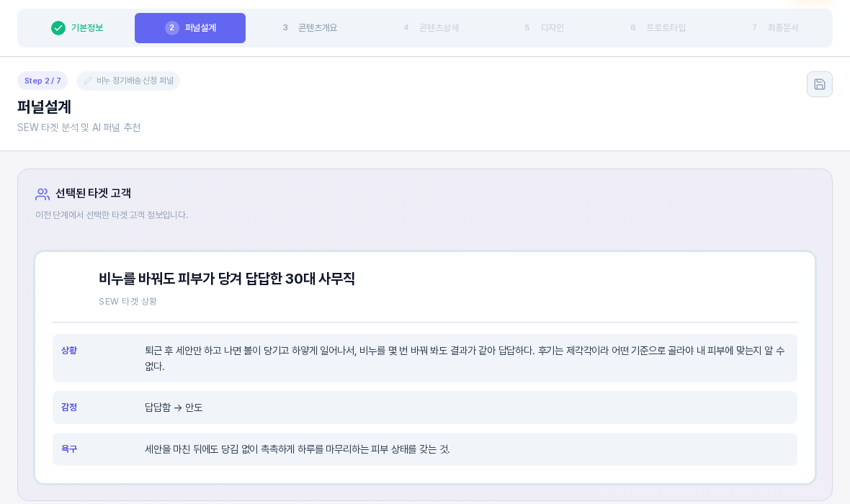Click the target title 비누를 바꿔도 피부가 당겨 답답한 30대 사무직

coord(227,279)
